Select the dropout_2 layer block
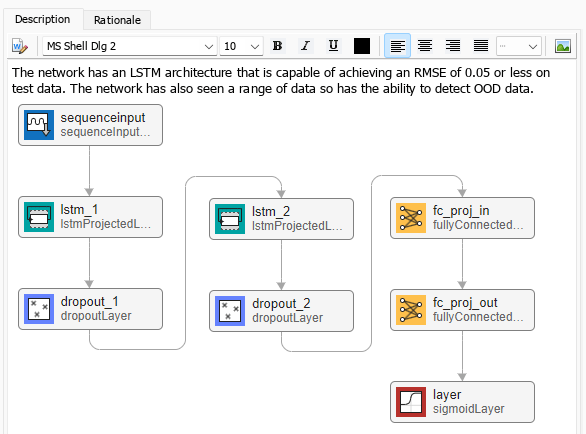This screenshot has height=434, width=586. point(281,311)
